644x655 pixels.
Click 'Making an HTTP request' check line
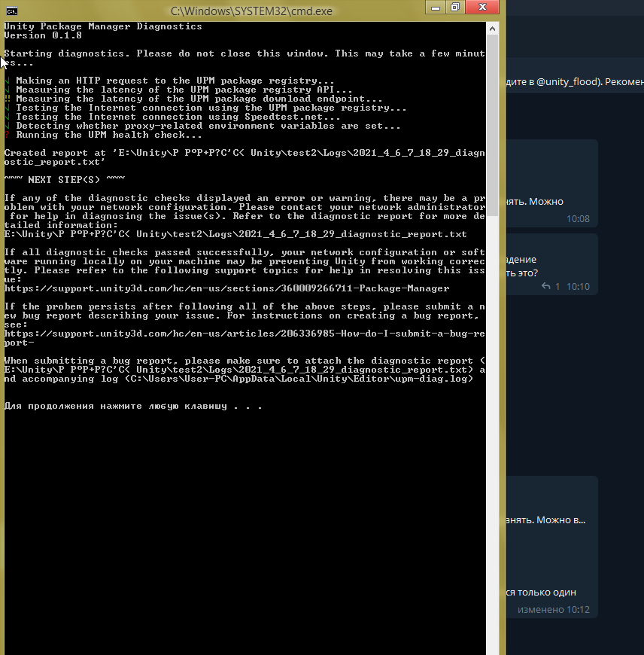(x=169, y=81)
